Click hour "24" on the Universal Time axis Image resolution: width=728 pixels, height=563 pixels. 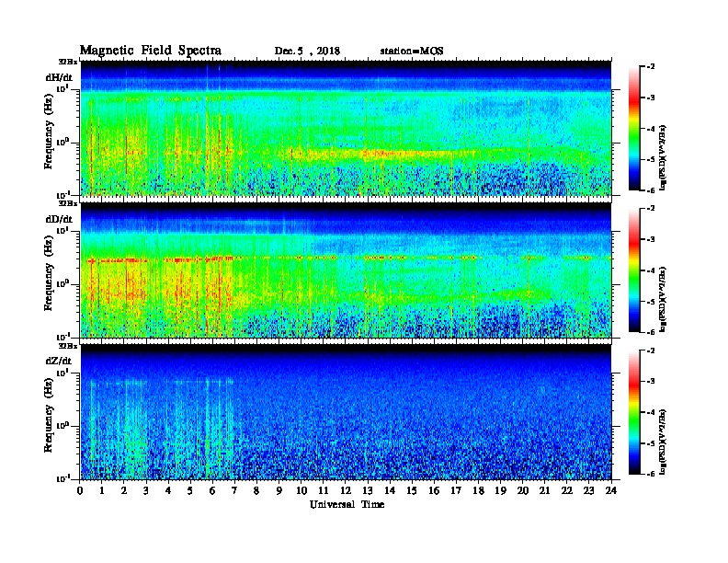click(611, 490)
